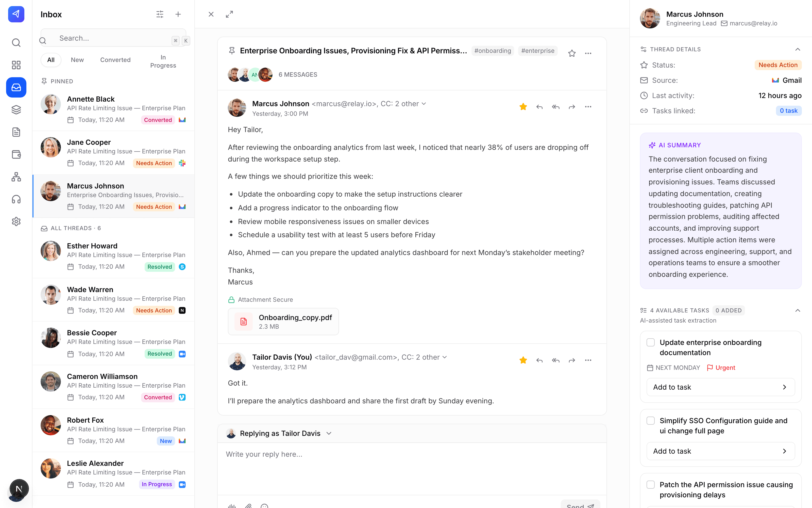Reply all on Marcus Johnson's message
This screenshot has width=812, height=508.
pos(556,107)
